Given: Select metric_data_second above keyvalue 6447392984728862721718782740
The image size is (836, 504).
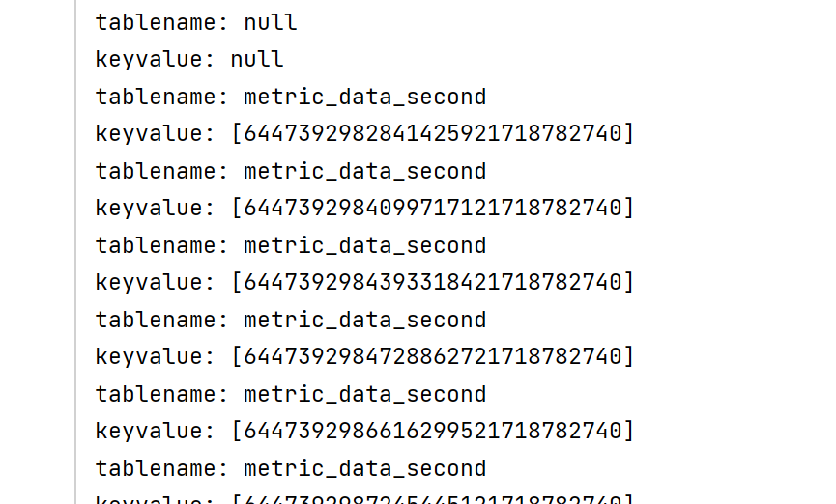Looking at the screenshot, I should (x=365, y=321).
